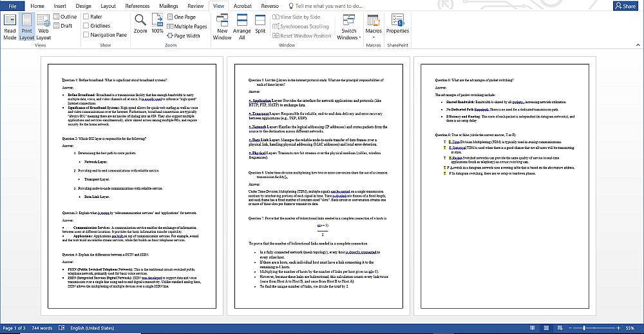The image size is (644, 334).
Task: Open Outline view
Action: [x=65, y=17]
